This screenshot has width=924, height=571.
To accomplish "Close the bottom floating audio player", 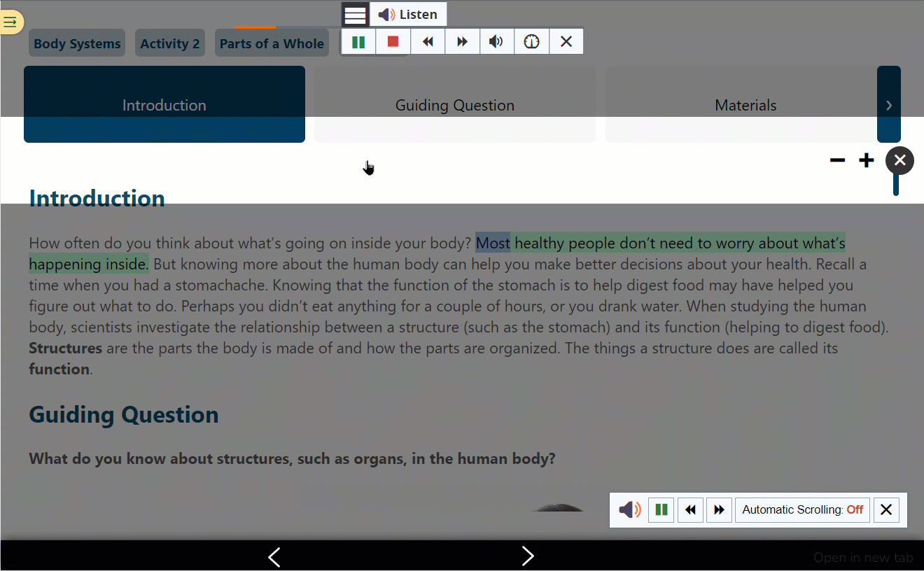I will (x=885, y=510).
